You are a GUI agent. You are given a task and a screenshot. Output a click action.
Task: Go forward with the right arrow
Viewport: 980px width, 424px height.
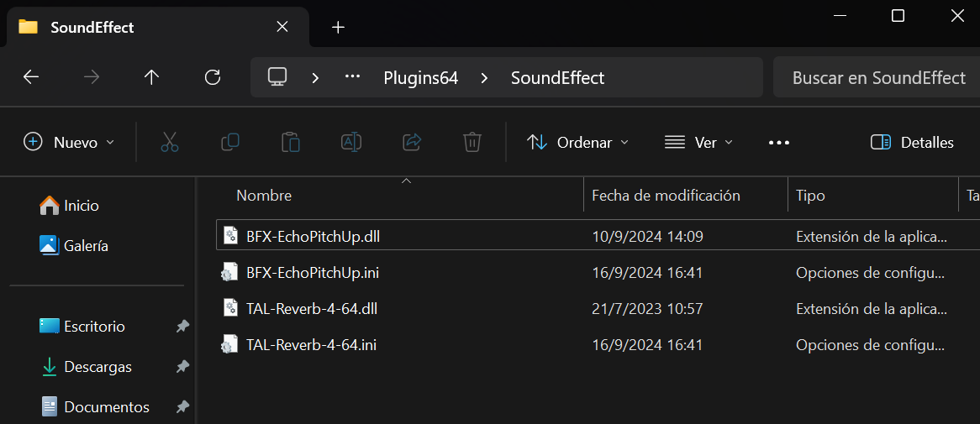[x=92, y=77]
